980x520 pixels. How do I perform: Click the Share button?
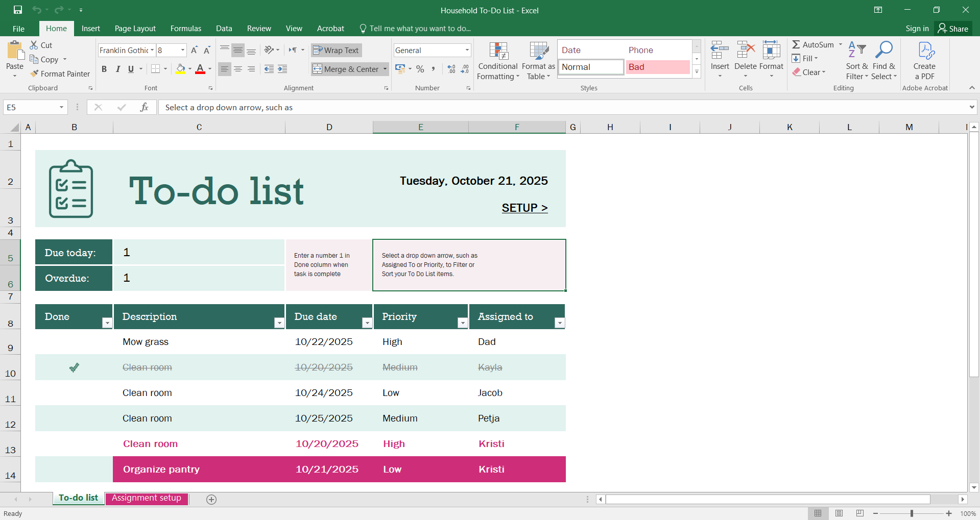click(x=953, y=29)
